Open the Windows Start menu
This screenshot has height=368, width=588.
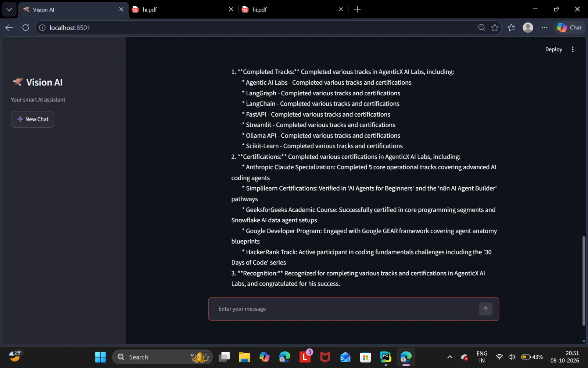100,357
